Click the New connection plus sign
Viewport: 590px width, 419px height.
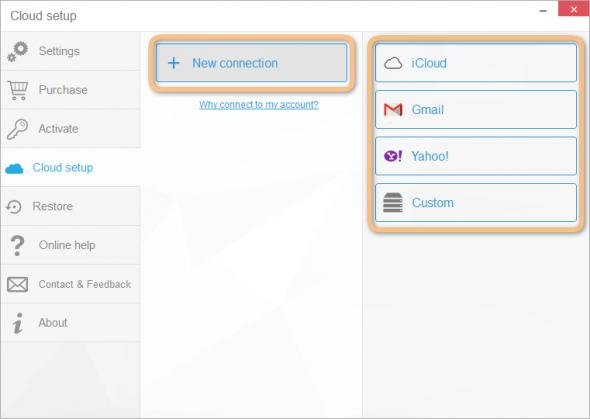[x=173, y=63]
